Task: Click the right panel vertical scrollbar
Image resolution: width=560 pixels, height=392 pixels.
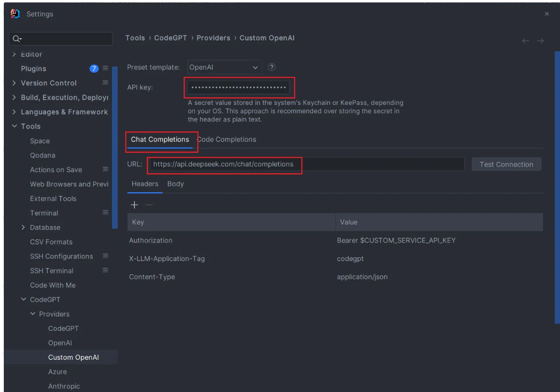Action: click(x=557, y=187)
